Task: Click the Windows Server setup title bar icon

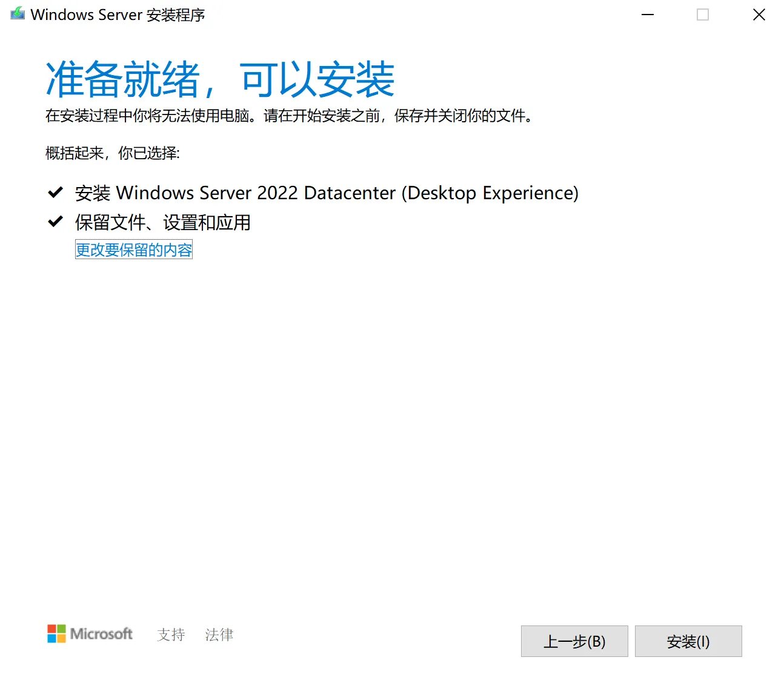Action: [x=18, y=14]
